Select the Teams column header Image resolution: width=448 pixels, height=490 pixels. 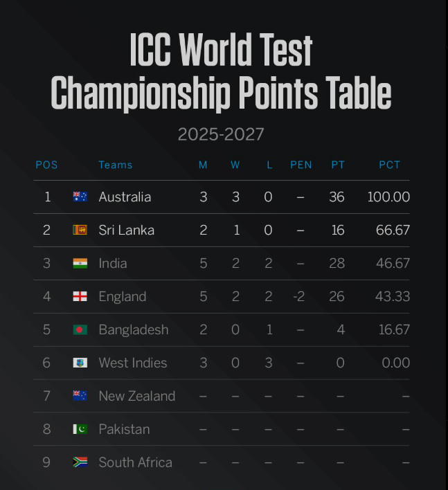[x=116, y=165]
